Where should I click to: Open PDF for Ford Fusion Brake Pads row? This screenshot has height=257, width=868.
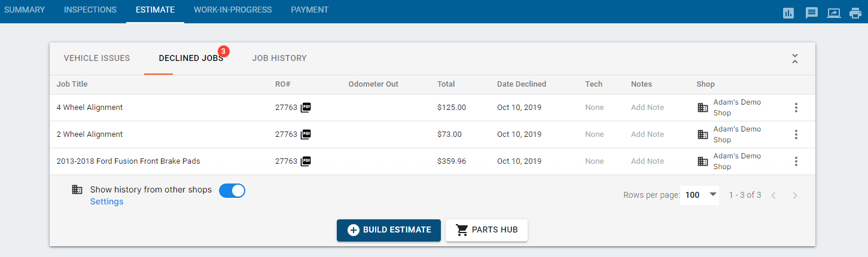306,161
